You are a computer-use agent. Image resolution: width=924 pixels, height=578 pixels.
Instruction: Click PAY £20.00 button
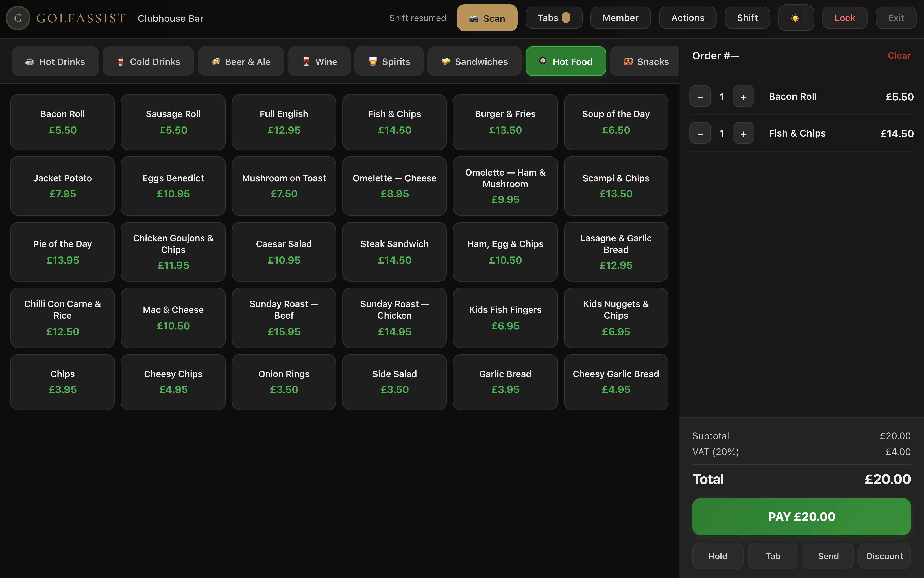coord(801,516)
